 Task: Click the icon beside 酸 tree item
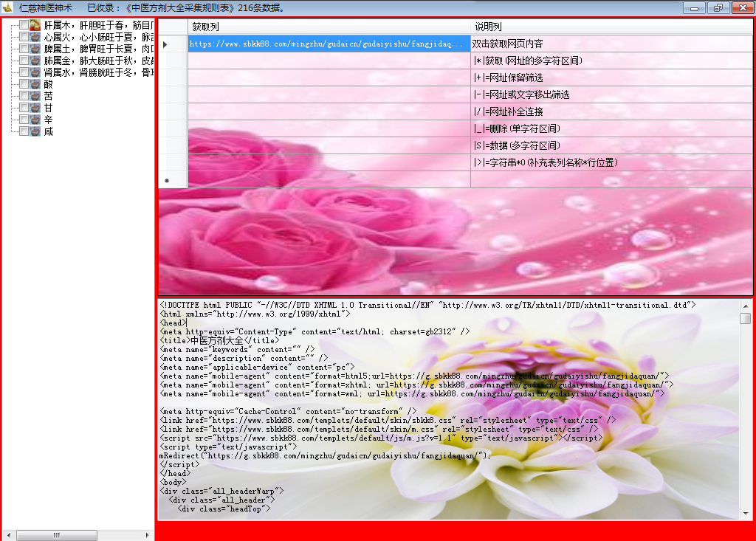pyautogui.click(x=35, y=84)
